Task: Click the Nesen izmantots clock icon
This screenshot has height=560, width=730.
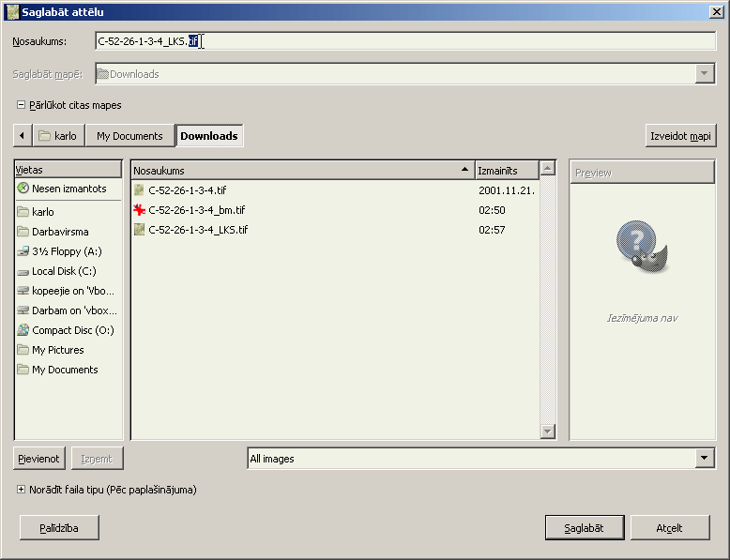Action: pos(23,188)
